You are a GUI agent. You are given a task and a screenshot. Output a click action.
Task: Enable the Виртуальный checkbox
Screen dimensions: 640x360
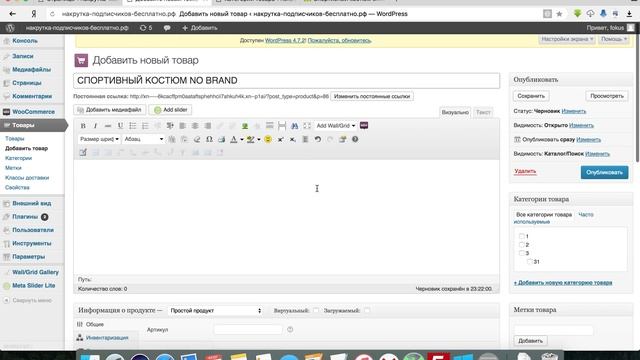316,311
